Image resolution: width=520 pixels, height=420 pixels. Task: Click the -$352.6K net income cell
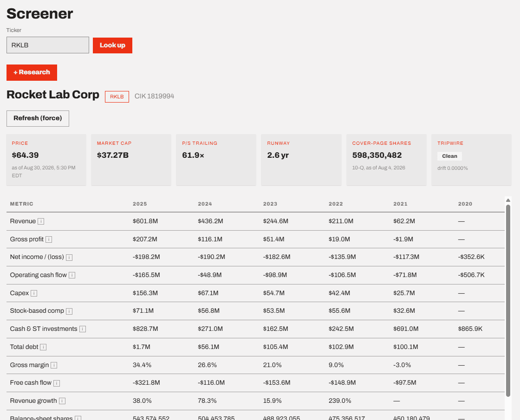471,257
